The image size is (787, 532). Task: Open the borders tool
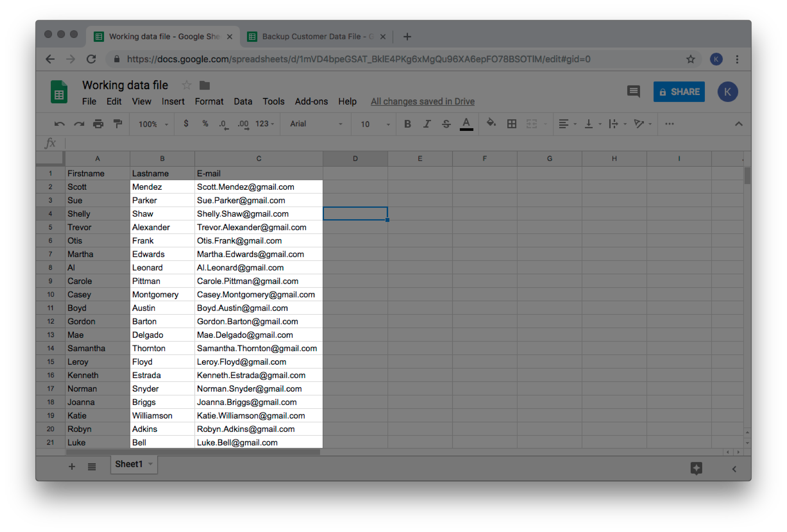512,124
